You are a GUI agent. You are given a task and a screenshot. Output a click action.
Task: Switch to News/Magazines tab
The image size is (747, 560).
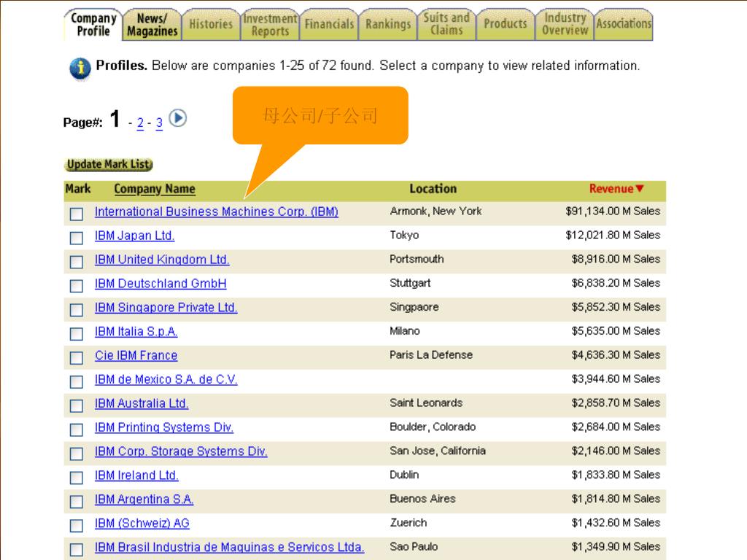[152, 24]
